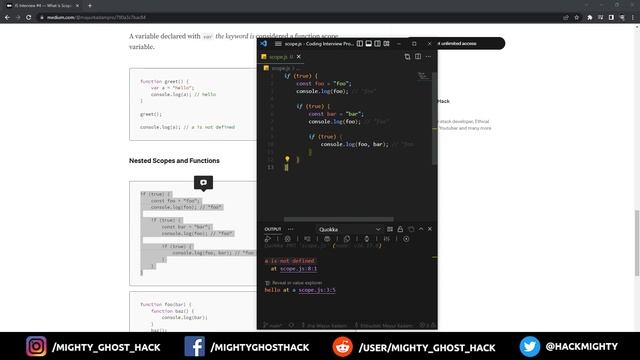Toggle secondary side bar icon in VS Code
Image resolution: width=640 pixels, height=360 pixels.
click(378, 44)
